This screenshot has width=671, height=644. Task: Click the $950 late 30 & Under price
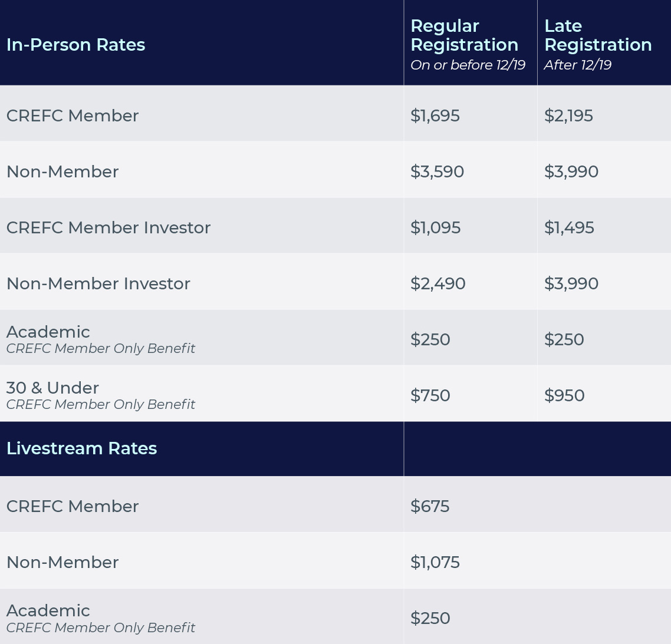[x=564, y=395]
